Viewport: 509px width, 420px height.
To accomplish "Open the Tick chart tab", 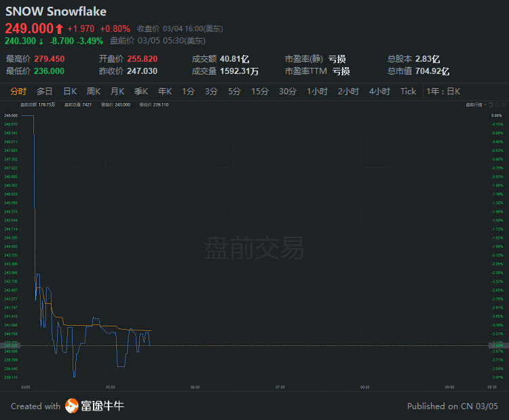I will click(408, 92).
